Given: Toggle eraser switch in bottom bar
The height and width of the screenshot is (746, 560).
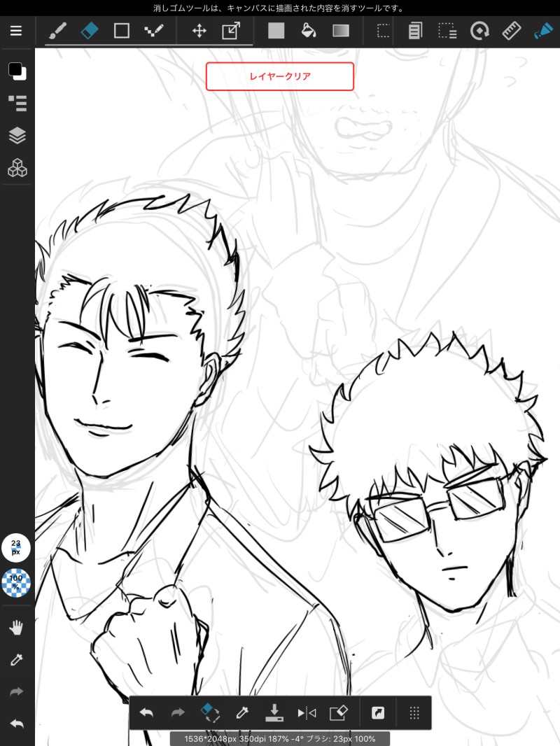Looking at the screenshot, I should [x=210, y=712].
